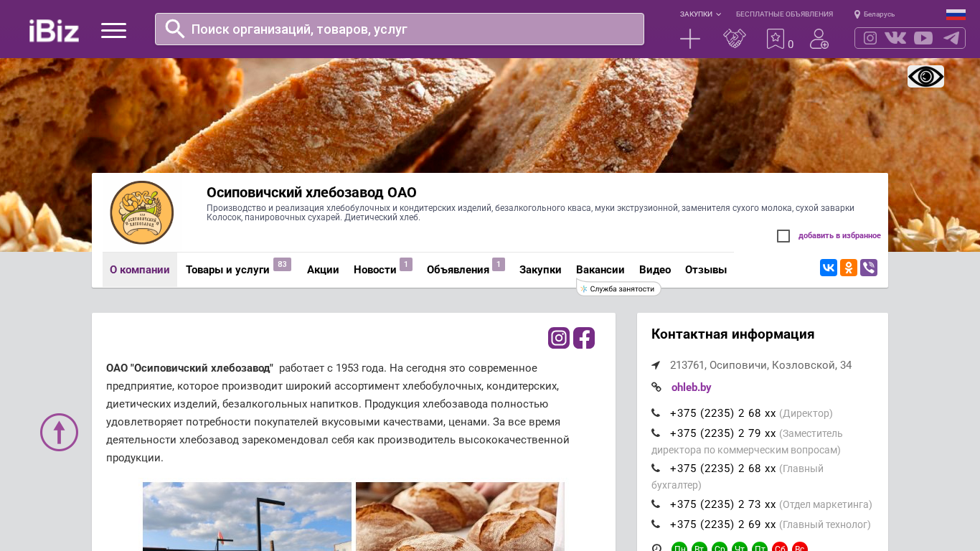The image size is (980, 551).
Task: Click the 'Контактная информация' heading
Action: click(732, 334)
